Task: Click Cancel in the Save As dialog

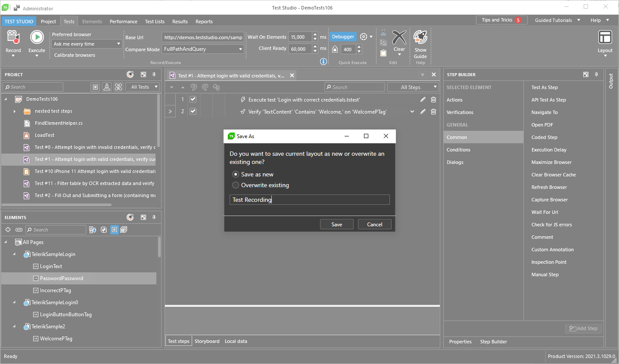Action: point(375,224)
